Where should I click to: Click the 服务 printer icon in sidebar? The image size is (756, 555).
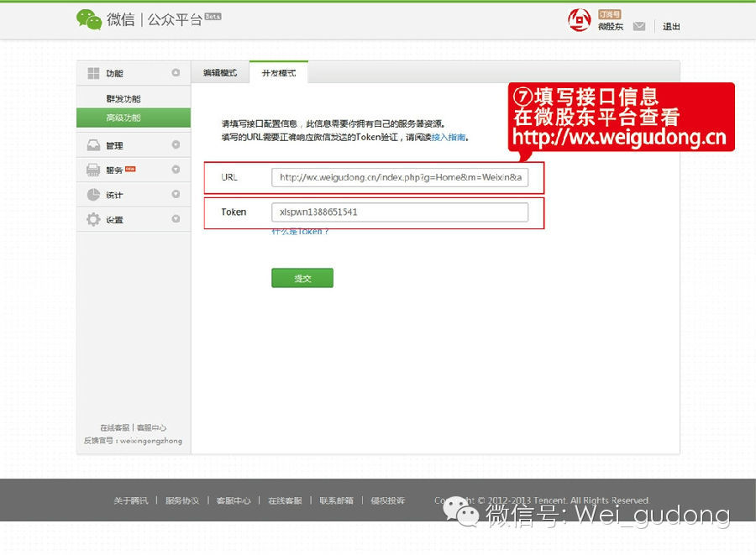tap(93, 170)
